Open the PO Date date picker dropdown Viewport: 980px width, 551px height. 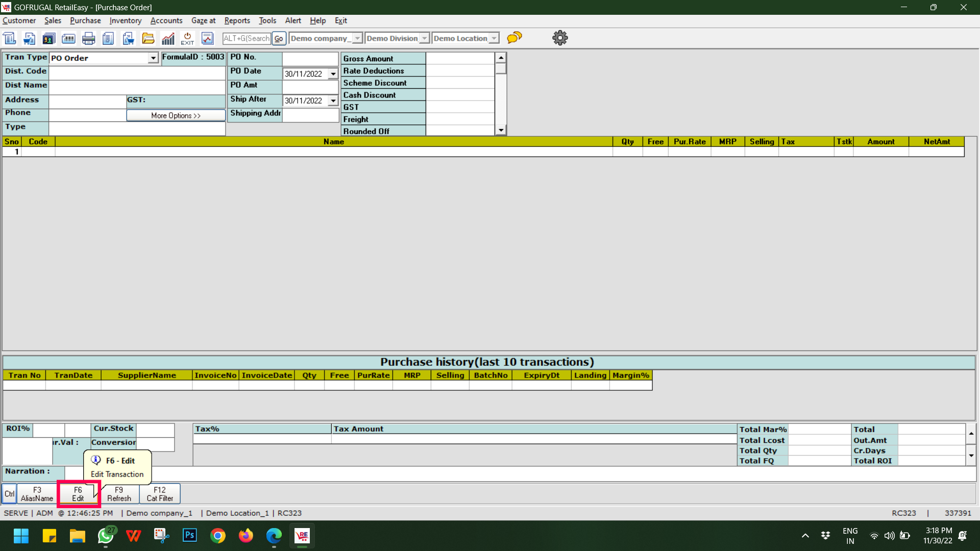(x=333, y=74)
